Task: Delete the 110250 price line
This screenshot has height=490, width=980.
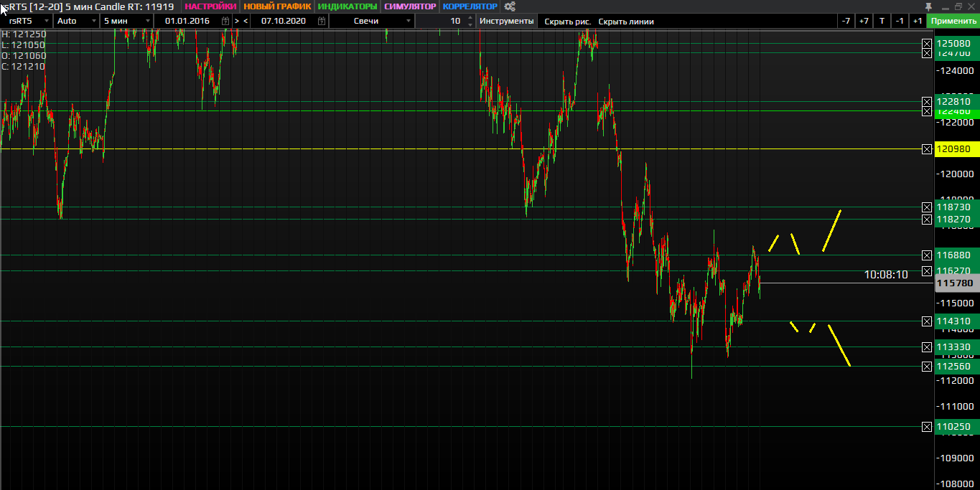Action: tap(926, 427)
